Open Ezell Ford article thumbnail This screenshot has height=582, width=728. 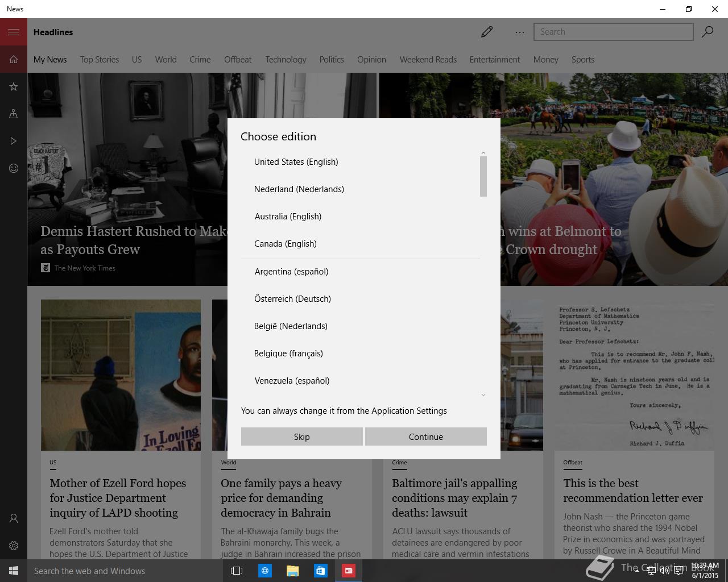pyautogui.click(x=121, y=375)
